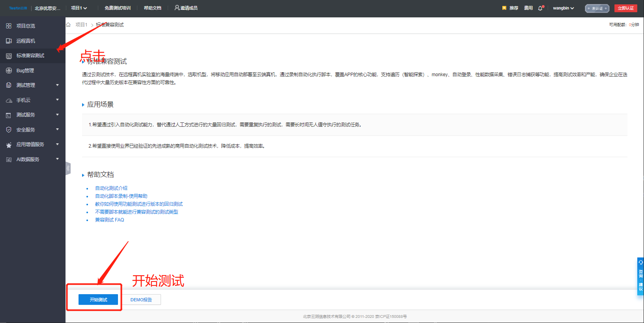Open the notifications bell icon
Screen dimensions: 644x323
[540, 8]
